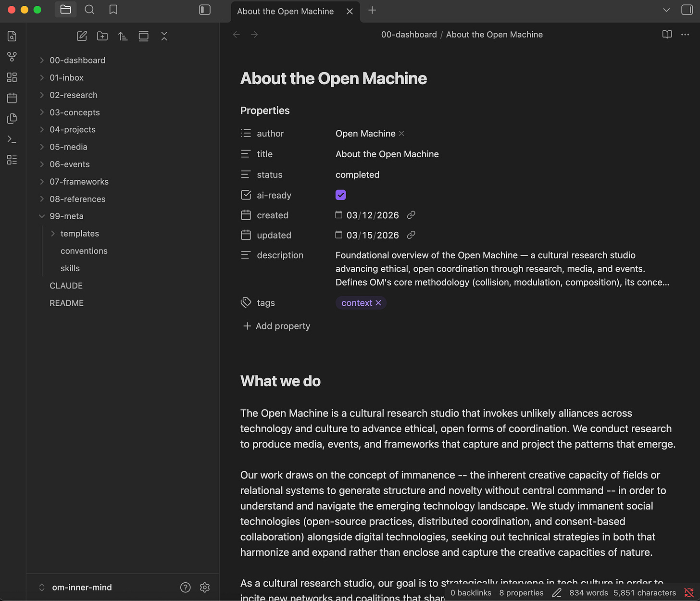Remove the context tag
The width and height of the screenshot is (700, 601).
coord(378,302)
